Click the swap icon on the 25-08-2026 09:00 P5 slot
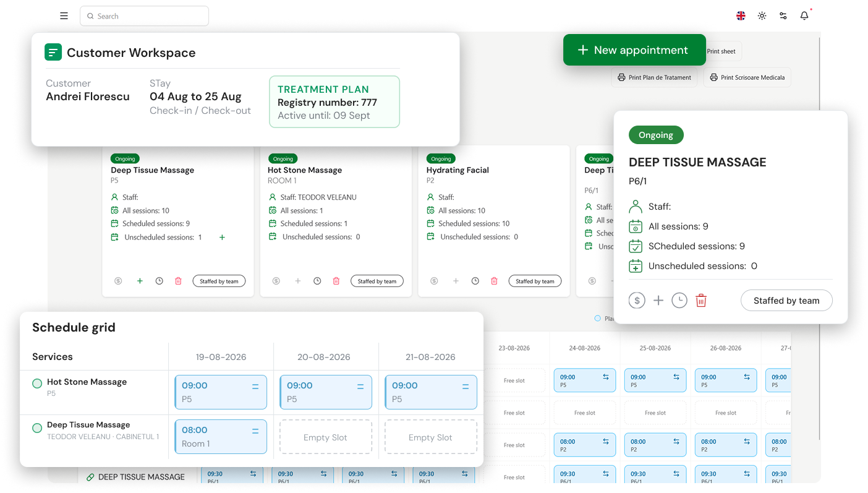868x493 pixels. (676, 377)
